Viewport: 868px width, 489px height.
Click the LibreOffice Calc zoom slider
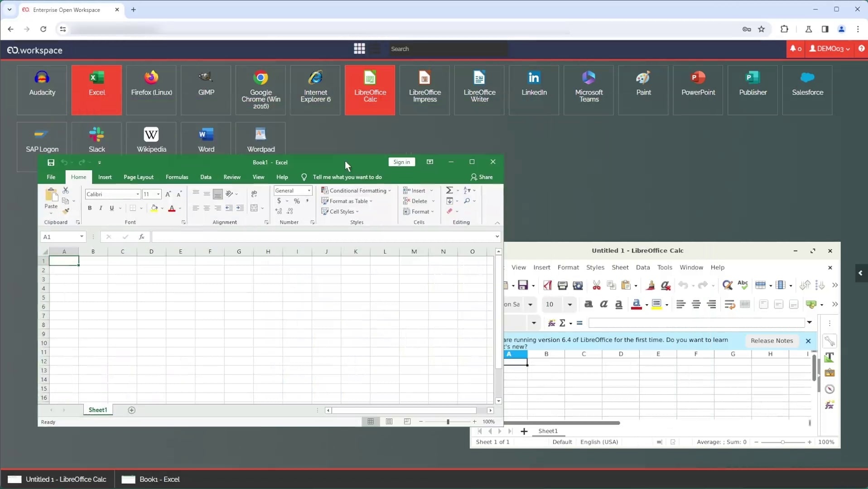782,442
